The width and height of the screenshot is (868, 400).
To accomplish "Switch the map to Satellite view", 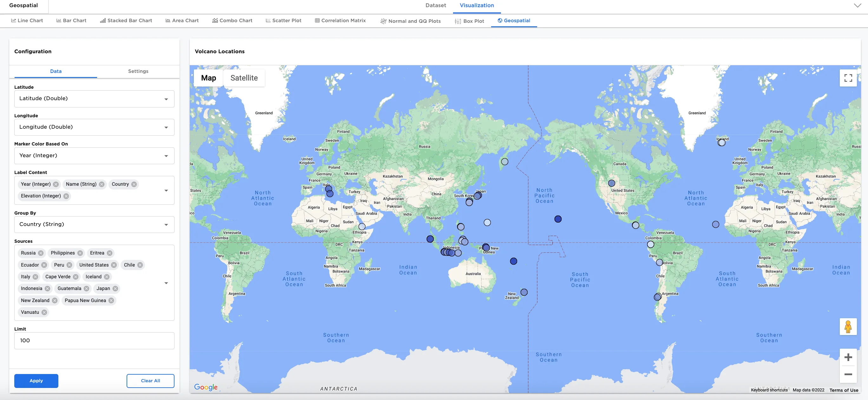I will pos(244,78).
